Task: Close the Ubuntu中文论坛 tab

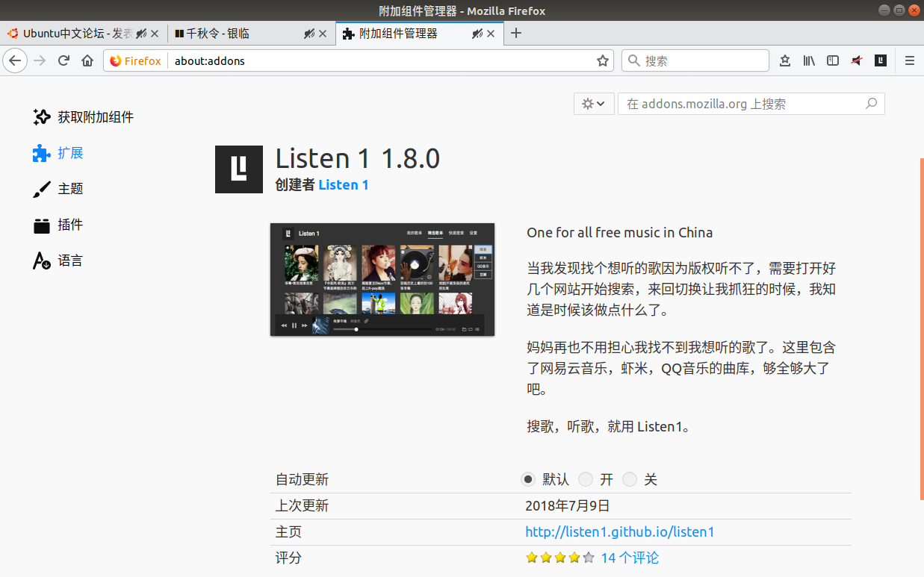Action: (155, 34)
